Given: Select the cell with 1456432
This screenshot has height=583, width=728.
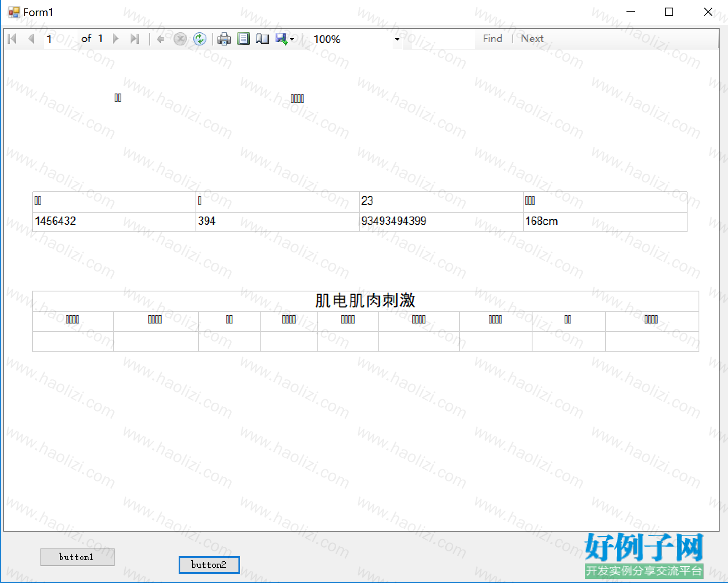Looking at the screenshot, I should coord(114,222).
